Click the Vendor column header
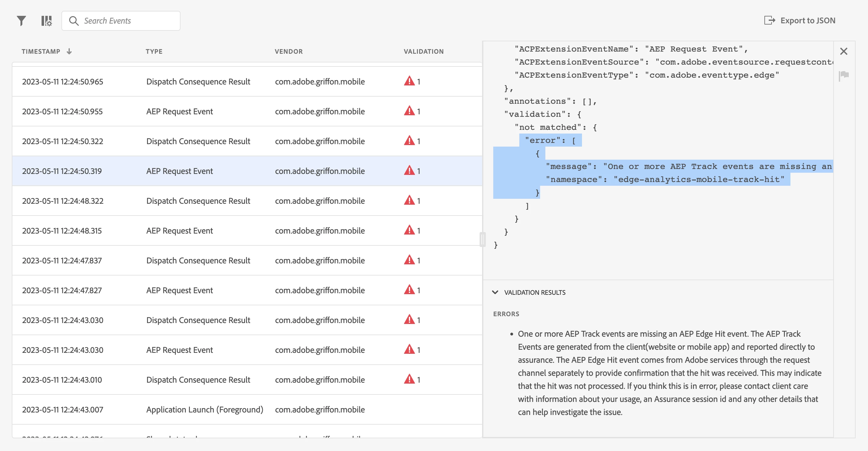Image resolution: width=868 pixels, height=451 pixels. point(289,51)
